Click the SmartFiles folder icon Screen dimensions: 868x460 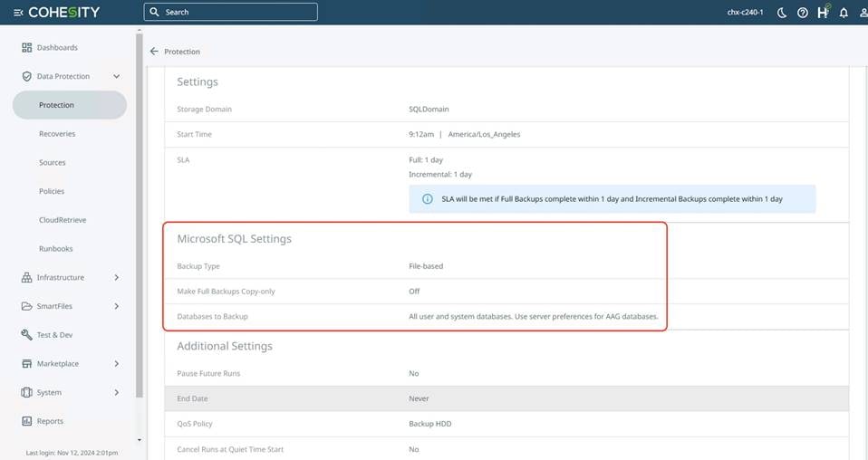point(26,306)
